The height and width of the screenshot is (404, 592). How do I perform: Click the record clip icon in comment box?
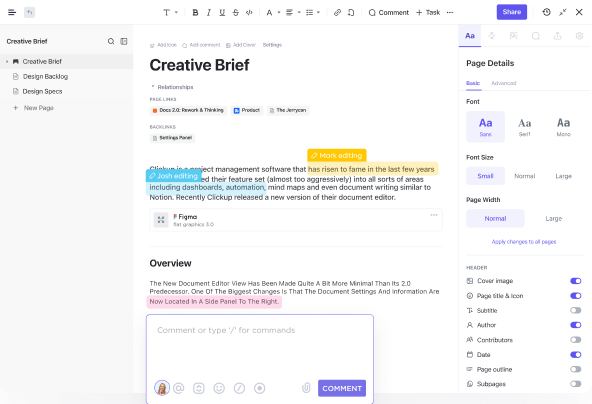tap(259, 388)
